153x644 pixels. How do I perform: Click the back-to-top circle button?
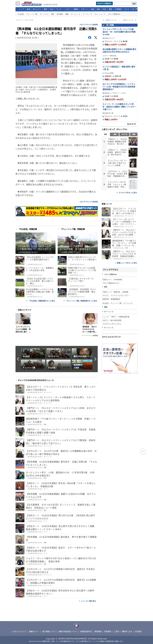143,451
